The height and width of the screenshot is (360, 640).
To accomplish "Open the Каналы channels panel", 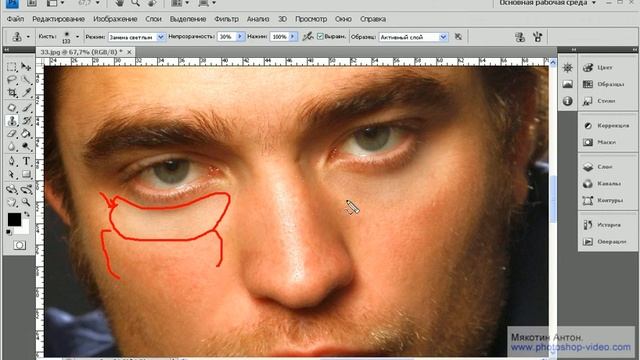I will coord(602,184).
